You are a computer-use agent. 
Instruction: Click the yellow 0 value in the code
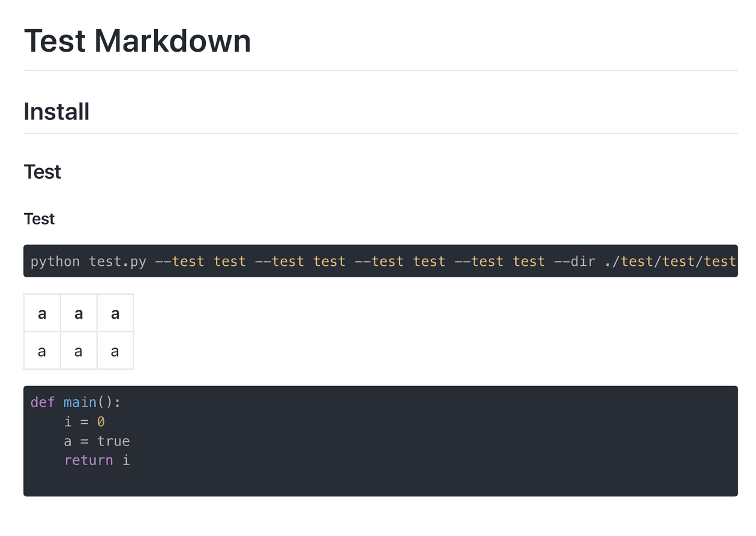click(101, 422)
